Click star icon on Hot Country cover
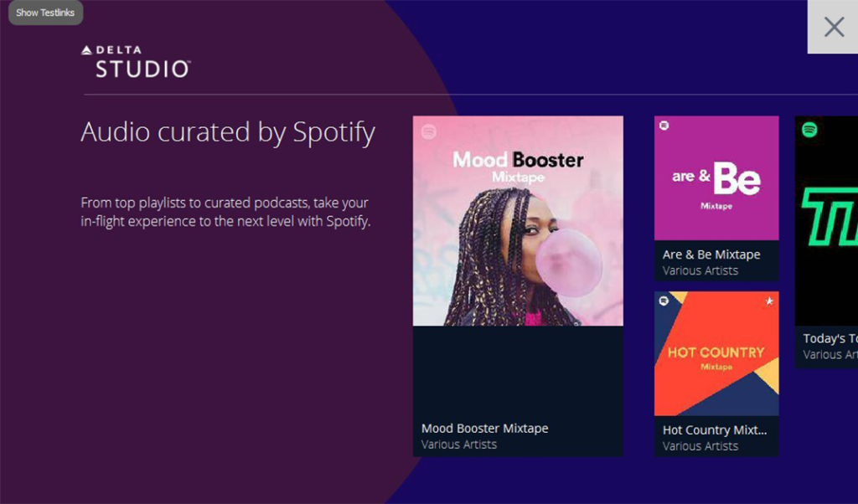Viewport: 858px width, 504px height. tap(769, 301)
